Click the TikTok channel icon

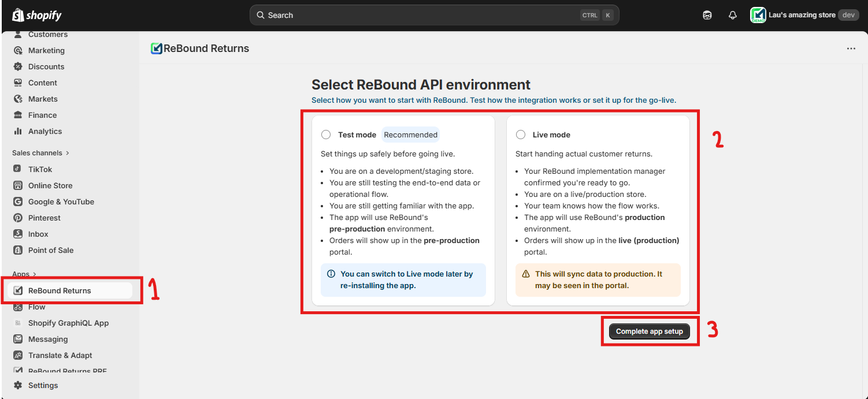click(18, 169)
